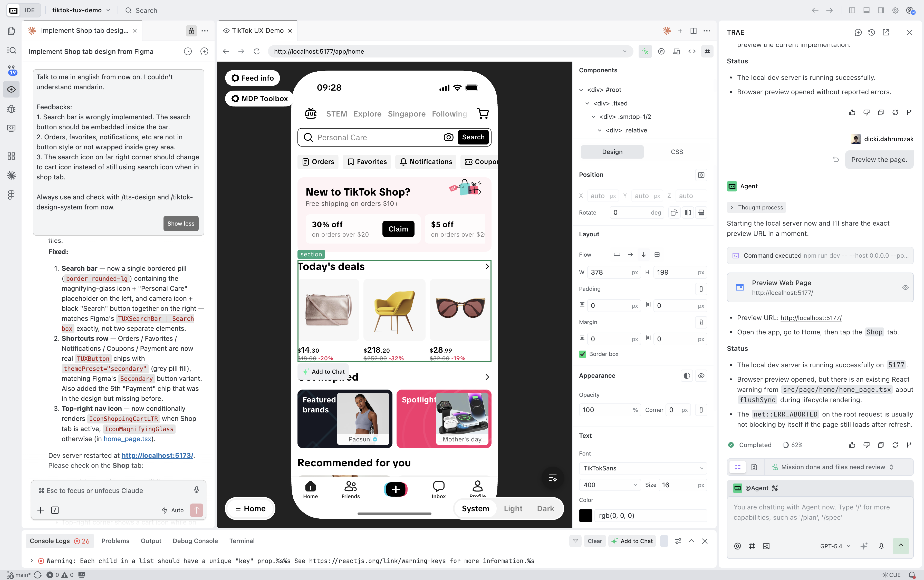Click the hash icon in preview toolbar
Viewport: 924px width, 580px height.
pos(707,51)
